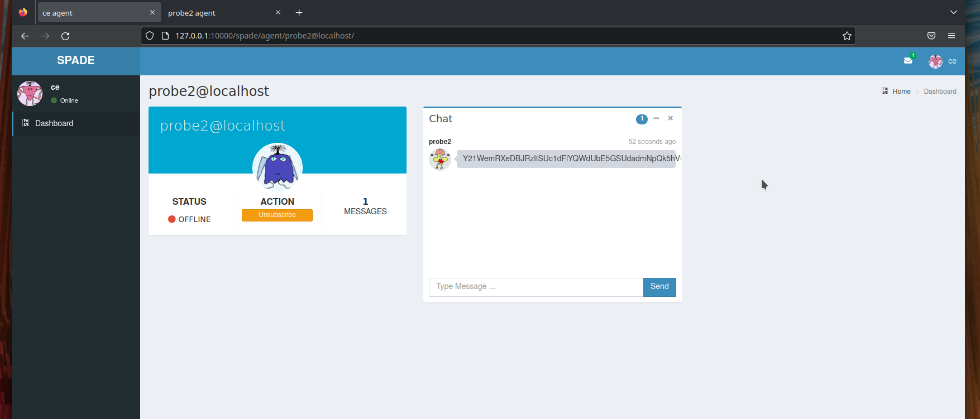Collapse the Chat panel with minus icon
The height and width of the screenshot is (419, 980).
pyautogui.click(x=656, y=118)
